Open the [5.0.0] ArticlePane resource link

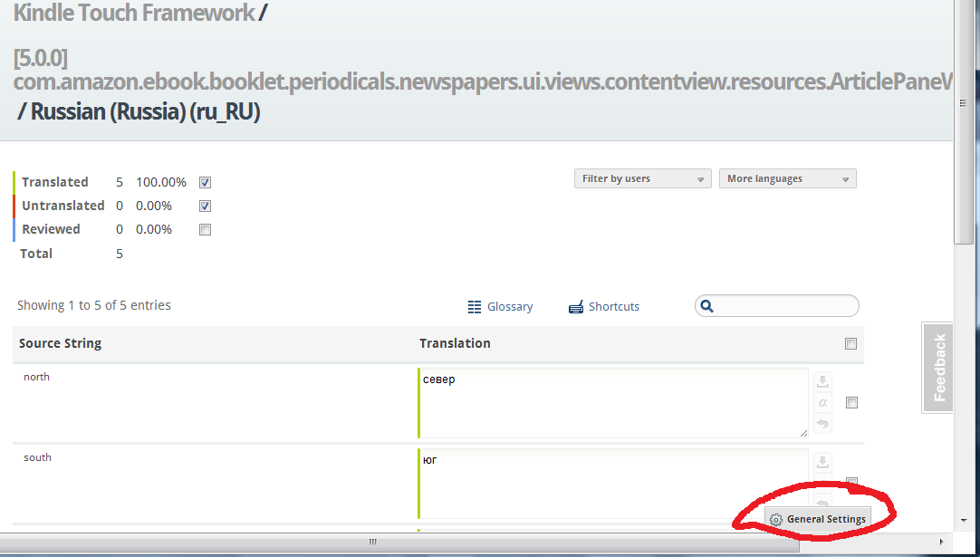(x=483, y=70)
